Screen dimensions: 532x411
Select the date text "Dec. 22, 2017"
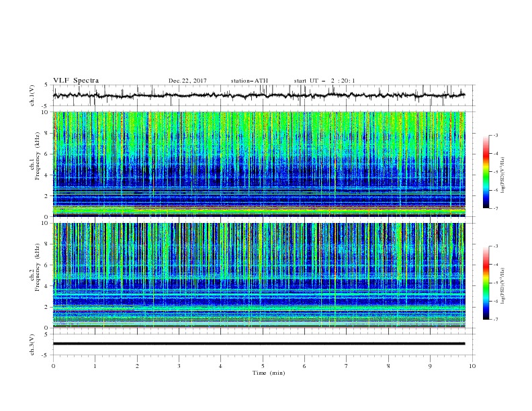point(187,81)
